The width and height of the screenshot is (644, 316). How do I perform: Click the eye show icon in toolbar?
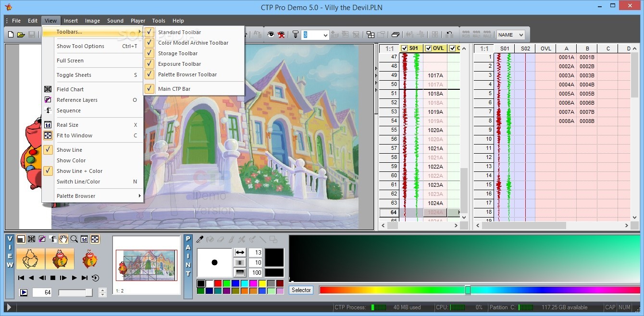tap(271, 35)
